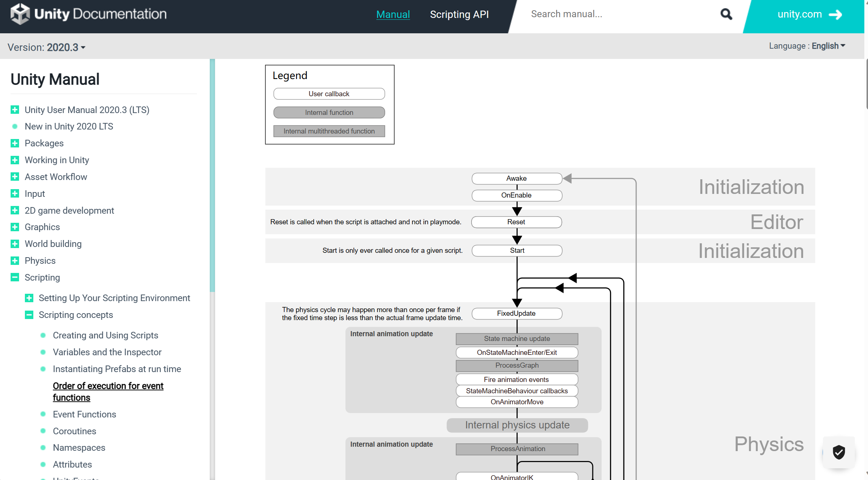The height and width of the screenshot is (480, 868).
Task: Open the Event Functions page link
Action: tap(84, 414)
